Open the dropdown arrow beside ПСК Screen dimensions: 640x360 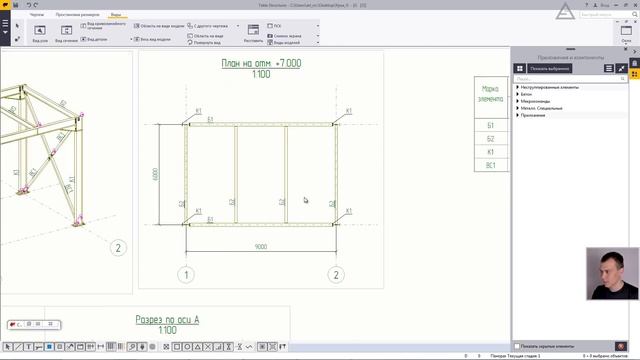click(318, 26)
